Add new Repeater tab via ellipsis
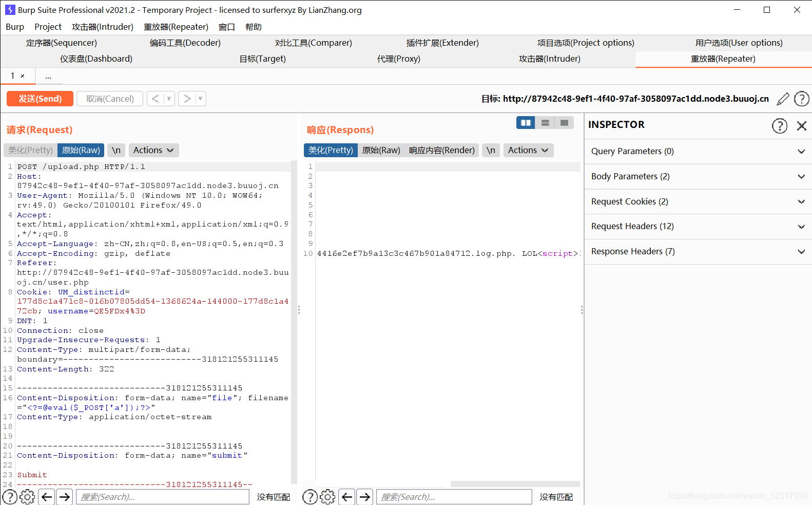This screenshot has width=812, height=505. coord(48,77)
